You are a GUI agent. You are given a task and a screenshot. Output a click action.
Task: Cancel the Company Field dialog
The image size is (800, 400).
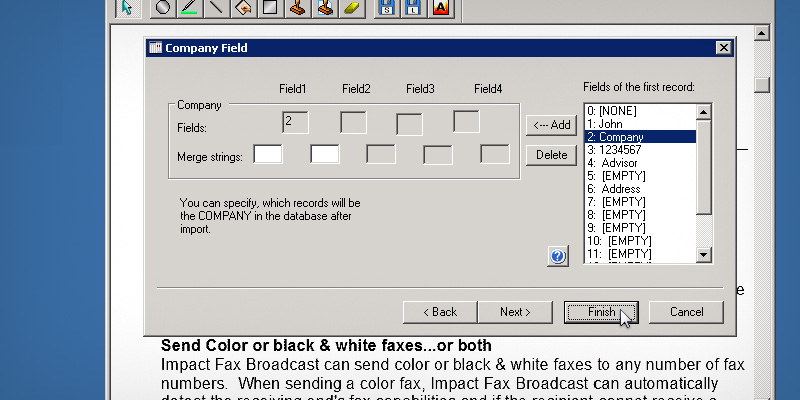click(x=686, y=312)
